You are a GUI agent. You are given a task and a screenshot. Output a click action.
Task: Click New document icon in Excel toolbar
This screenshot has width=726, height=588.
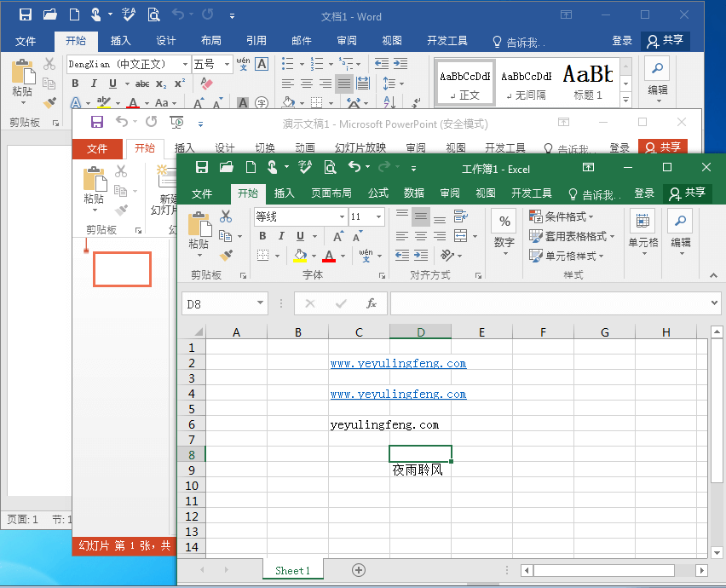pos(251,167)
